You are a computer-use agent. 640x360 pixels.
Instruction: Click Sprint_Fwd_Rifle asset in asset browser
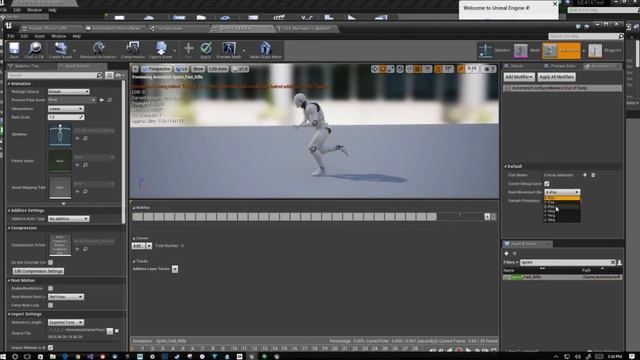click(x=562, y=277)
